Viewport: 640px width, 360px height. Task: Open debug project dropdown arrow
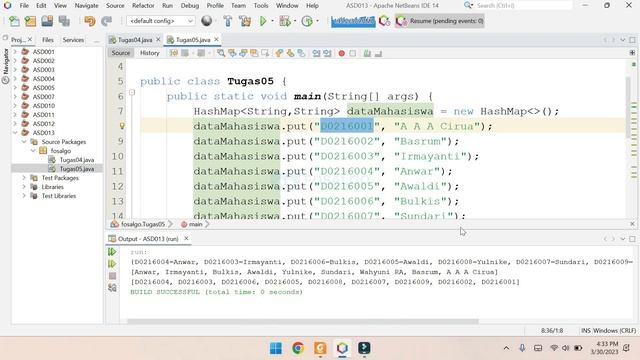coord(295,21)
